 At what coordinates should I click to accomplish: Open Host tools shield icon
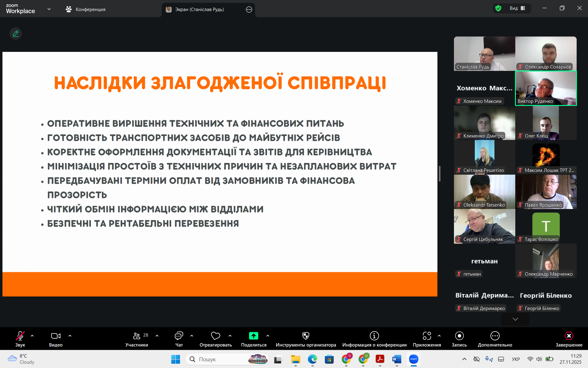(x=306, y=336)
